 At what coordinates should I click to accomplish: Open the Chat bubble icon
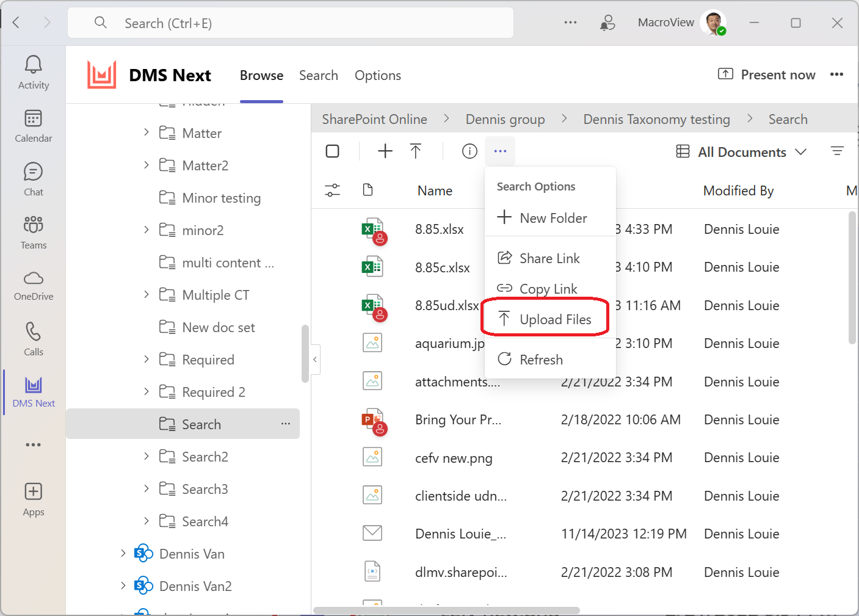tap(34, 172)
